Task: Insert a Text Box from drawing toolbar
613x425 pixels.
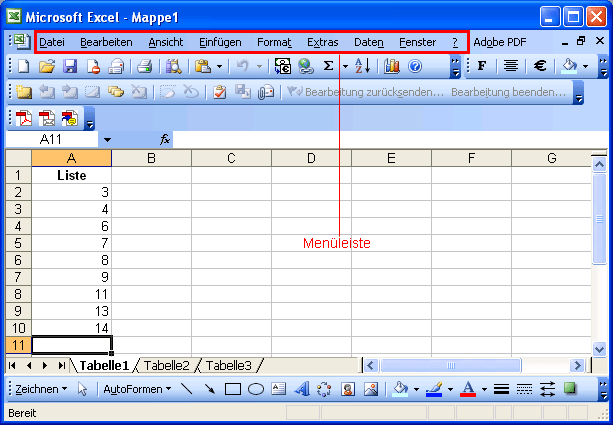Action: click(279, 388)
